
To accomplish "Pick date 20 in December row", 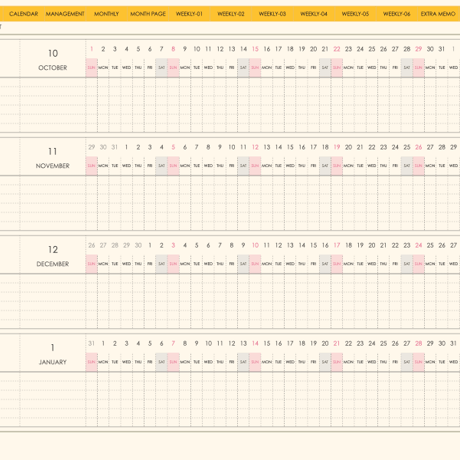I will pyautogui.click(x=372, y=245).
